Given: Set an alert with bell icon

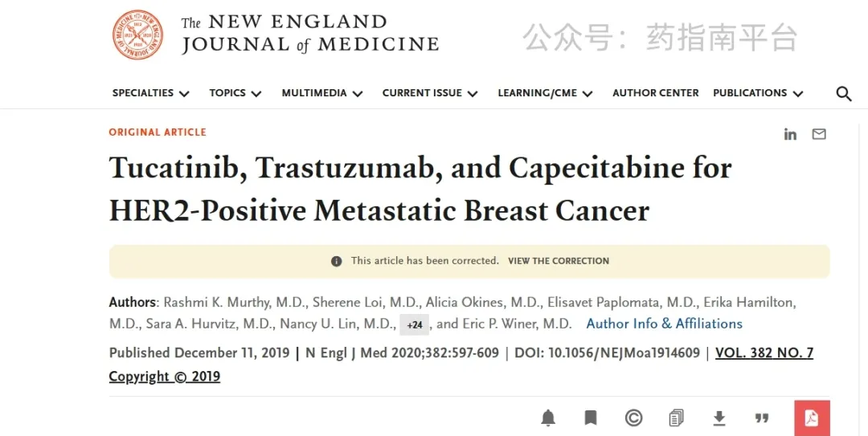Looking at the screenshot, I should 548,418.
